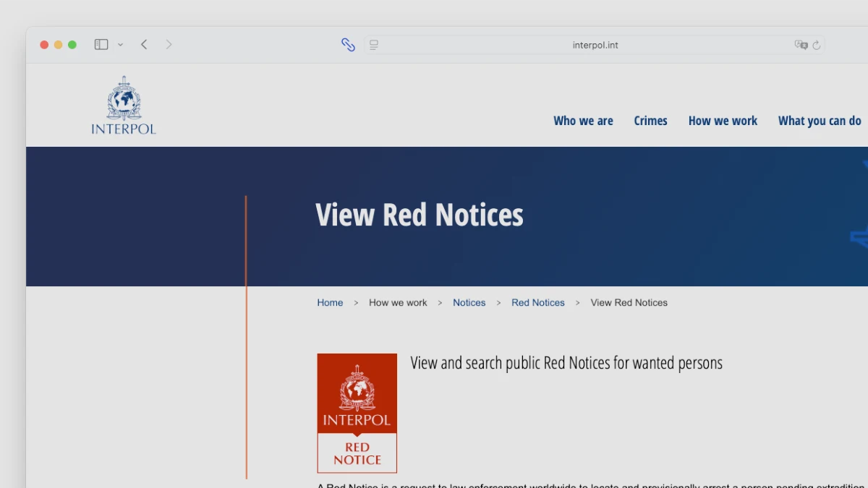Open the "Notices" breadcrumb link
Screen dimensions: 868x488
pos(469,303)
